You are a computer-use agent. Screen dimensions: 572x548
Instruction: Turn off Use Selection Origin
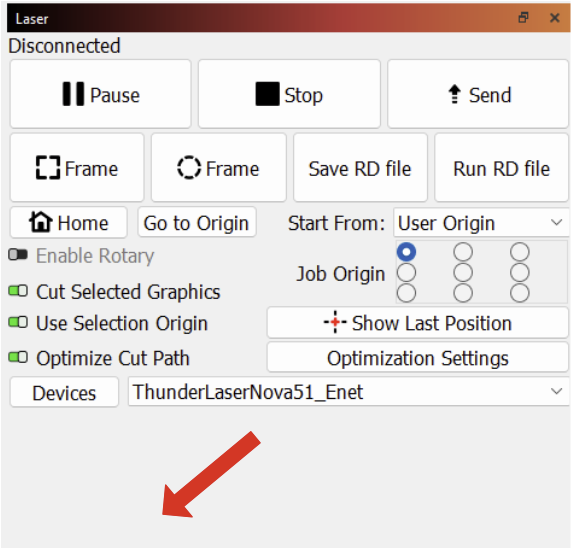click(18, 323)
